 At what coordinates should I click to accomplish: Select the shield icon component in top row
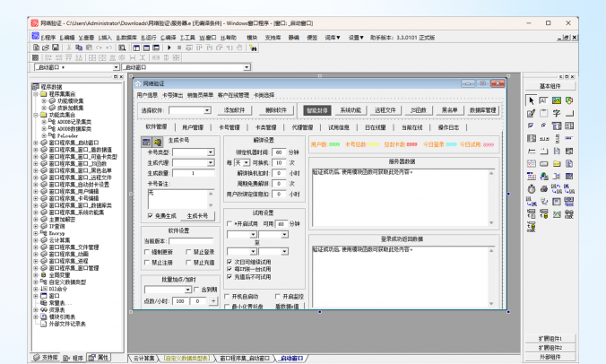coord(569,100)
